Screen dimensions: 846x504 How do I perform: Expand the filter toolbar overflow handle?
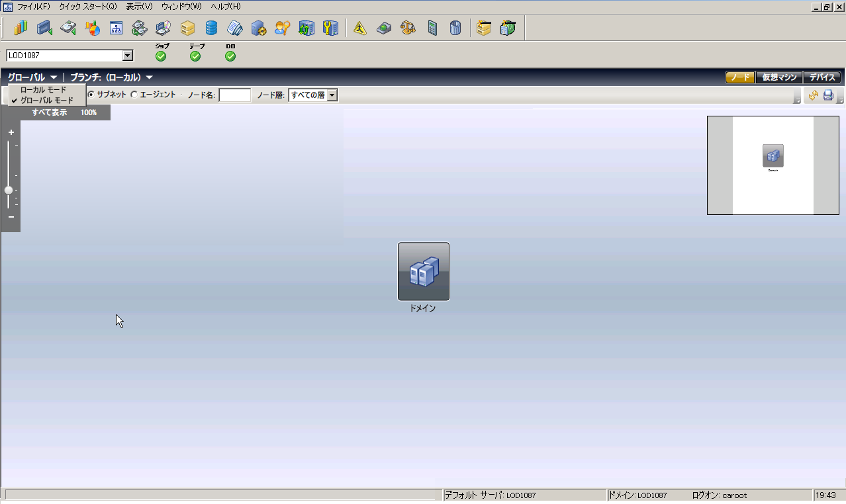click(798, 99)
